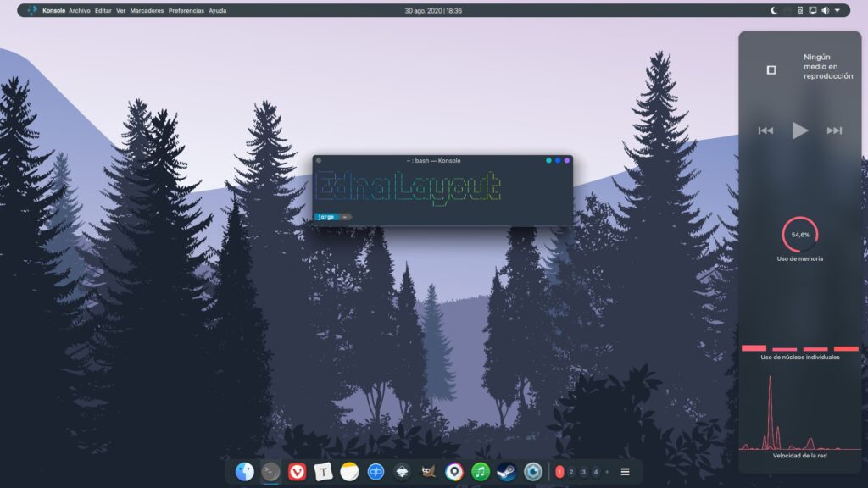Open the volume control in the tray
The height and width of the screenshot is (488, 868).
pyautogui.click(x=826, y=10)
